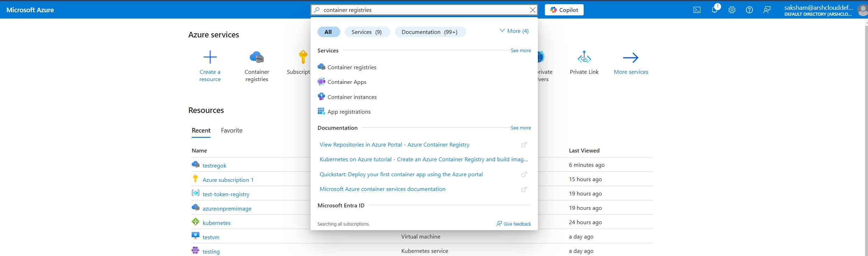
Task: Click the Create a resource plus icon
Action: pos(210,57)
